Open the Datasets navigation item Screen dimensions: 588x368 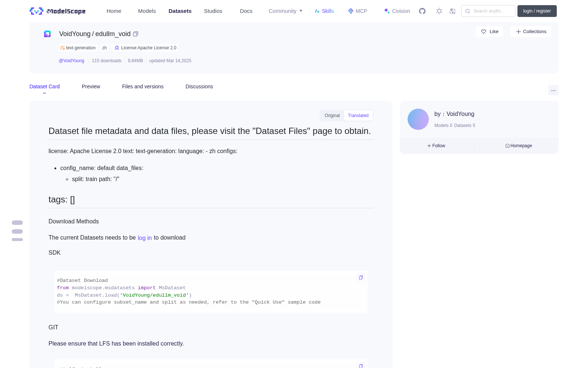180,11
